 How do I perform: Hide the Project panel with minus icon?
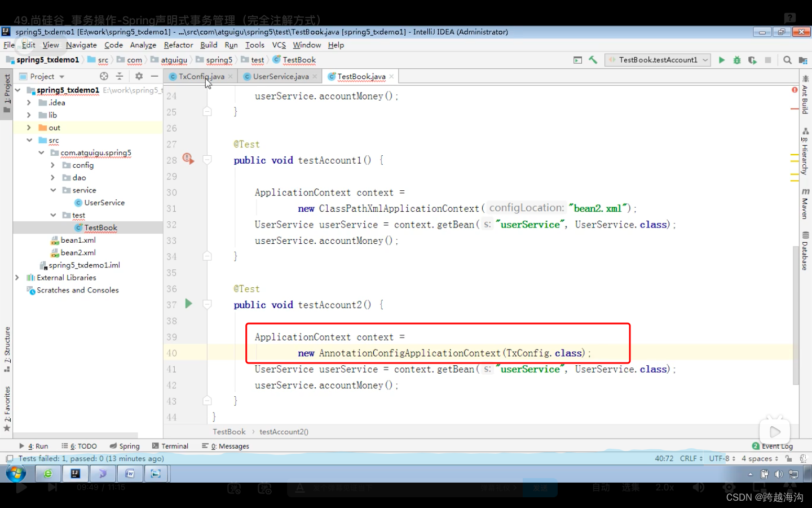click(x=155, y=76)
